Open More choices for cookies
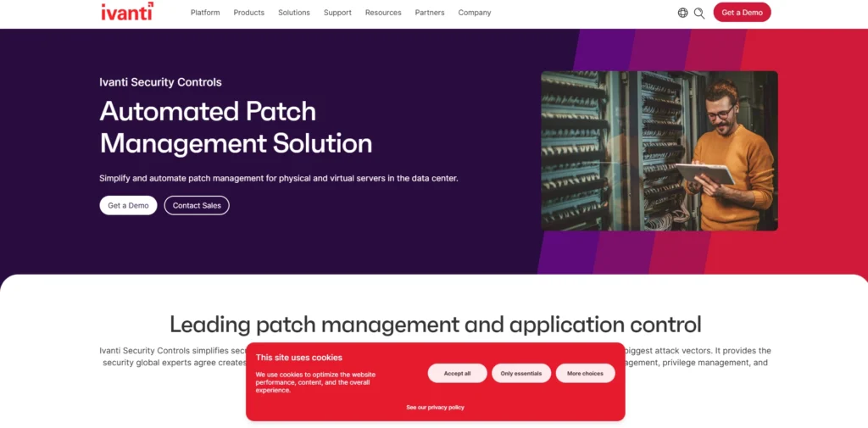This screenshot has width=868, height=428. tap(585, 373)
